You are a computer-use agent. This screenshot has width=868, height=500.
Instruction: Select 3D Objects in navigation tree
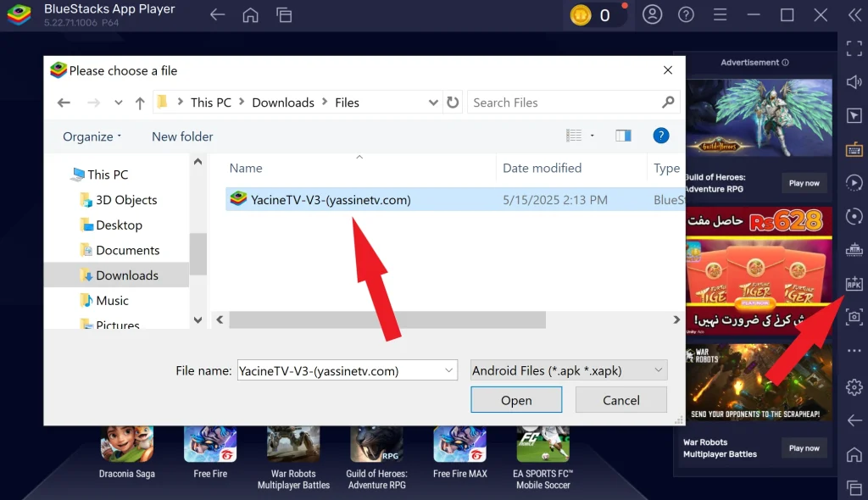click(x=126, y=200)
